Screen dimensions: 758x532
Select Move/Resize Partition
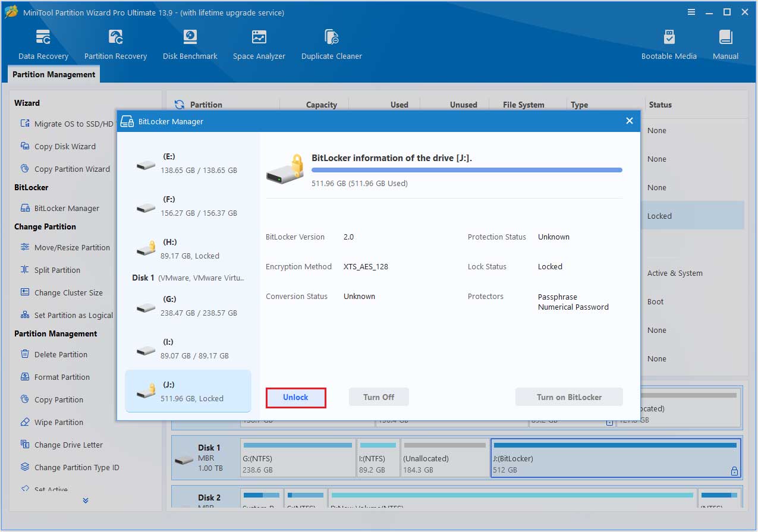(65, 247)
